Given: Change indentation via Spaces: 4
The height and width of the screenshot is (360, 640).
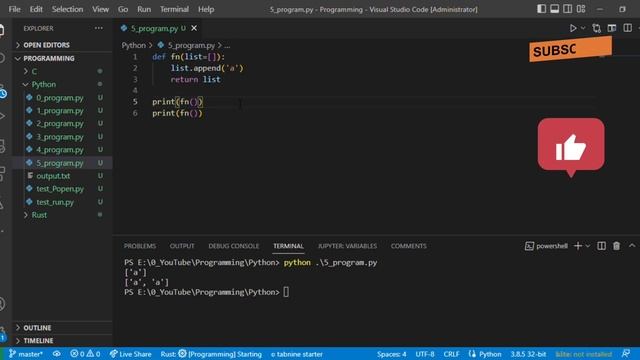Looking at the screenshot, I should coord(391,354).
